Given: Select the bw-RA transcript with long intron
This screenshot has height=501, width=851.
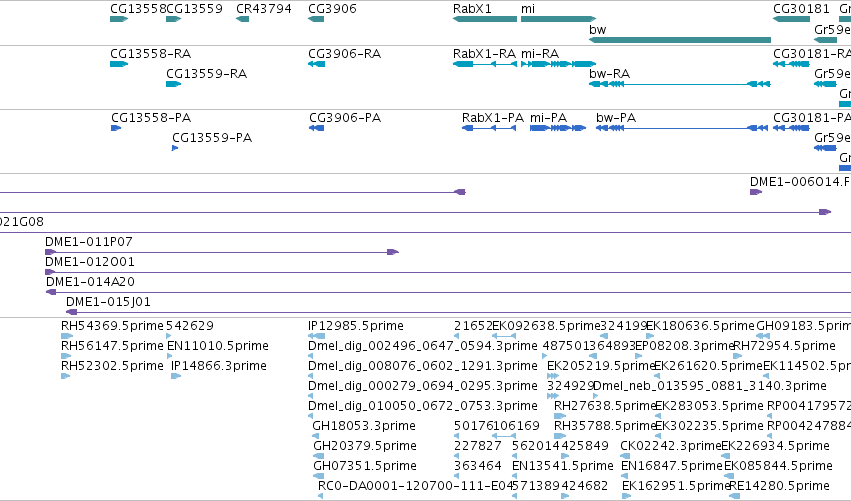Looking at the screenshot, I should point(680,84).
